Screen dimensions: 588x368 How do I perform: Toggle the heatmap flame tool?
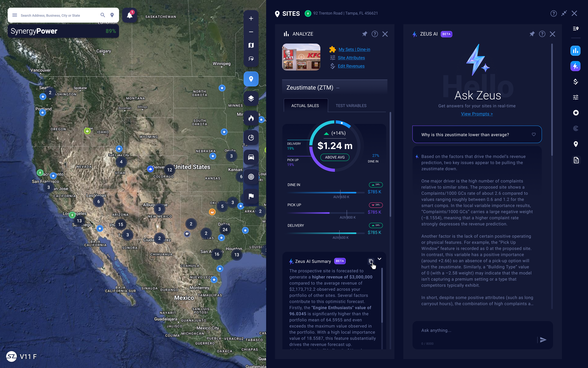251,118
